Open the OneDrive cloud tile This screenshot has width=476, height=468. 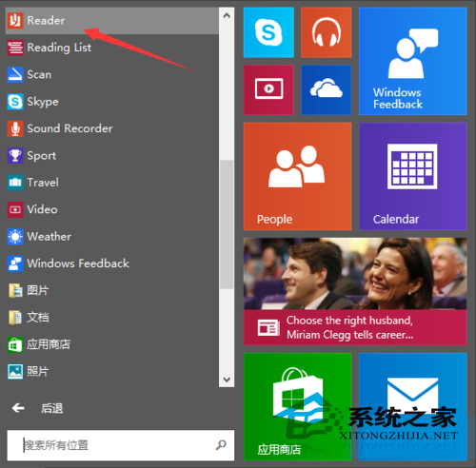[x=327, y=89]
